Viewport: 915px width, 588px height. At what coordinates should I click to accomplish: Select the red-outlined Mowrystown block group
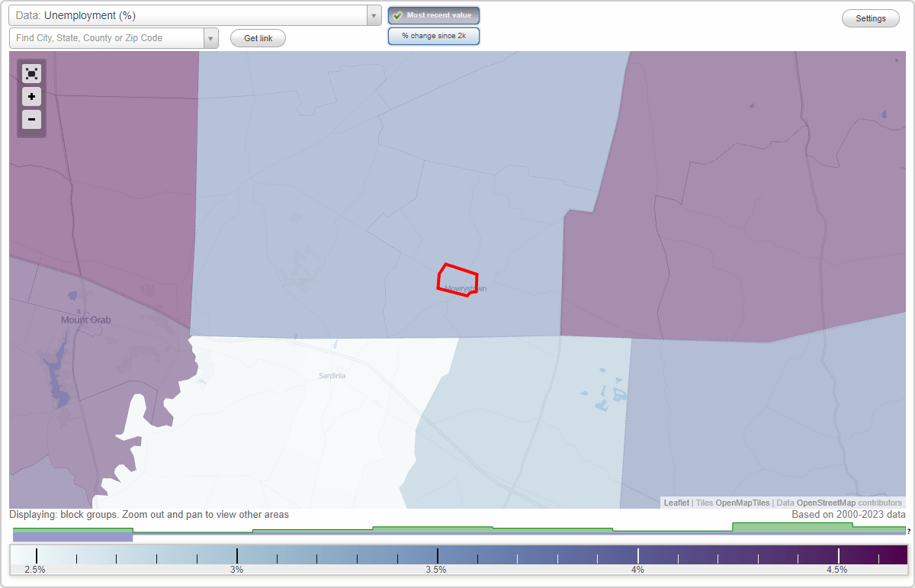457,281
